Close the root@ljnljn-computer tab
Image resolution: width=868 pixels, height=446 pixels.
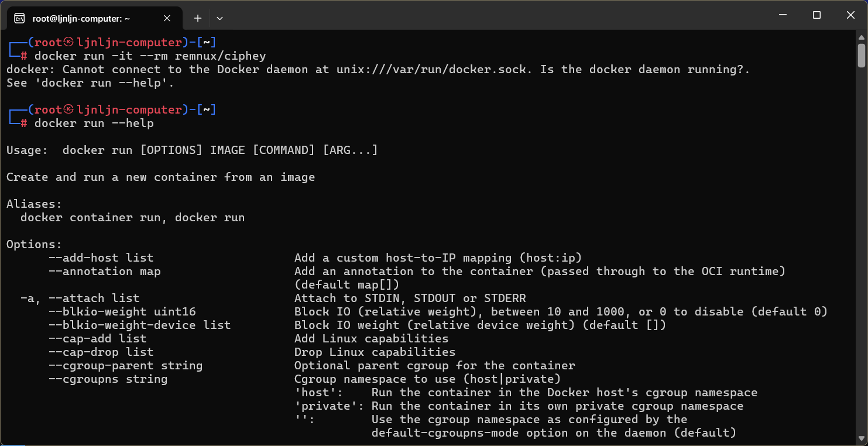coord(167,18)
